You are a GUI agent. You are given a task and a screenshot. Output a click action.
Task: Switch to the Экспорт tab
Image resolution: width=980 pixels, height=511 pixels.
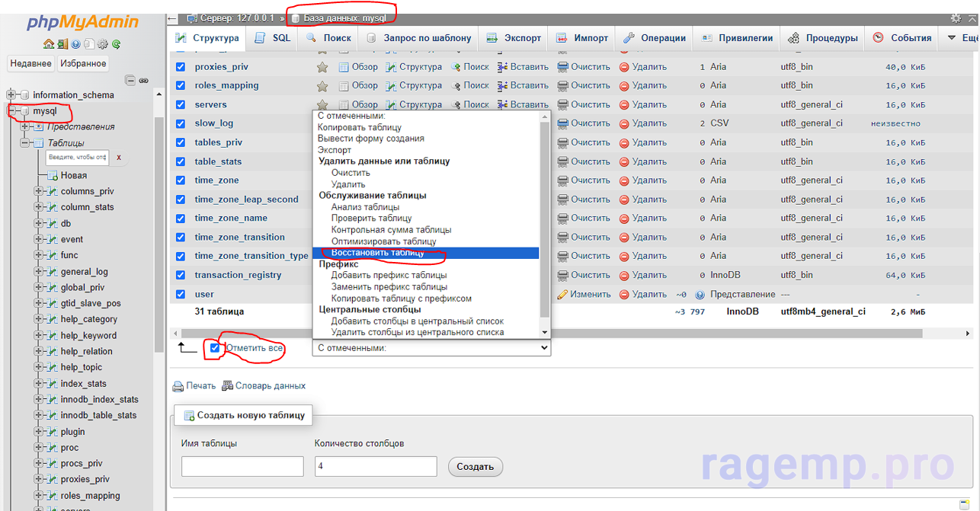pos(514,37)
